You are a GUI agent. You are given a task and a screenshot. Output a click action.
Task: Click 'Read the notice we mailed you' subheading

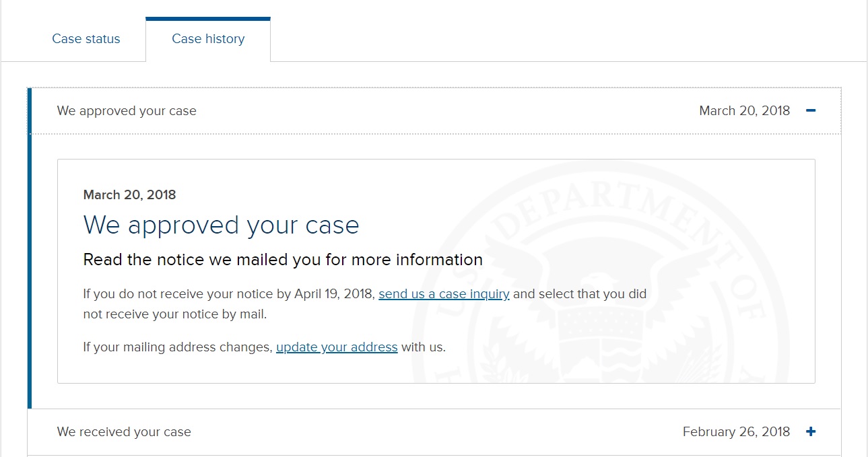tap(283, 260)
